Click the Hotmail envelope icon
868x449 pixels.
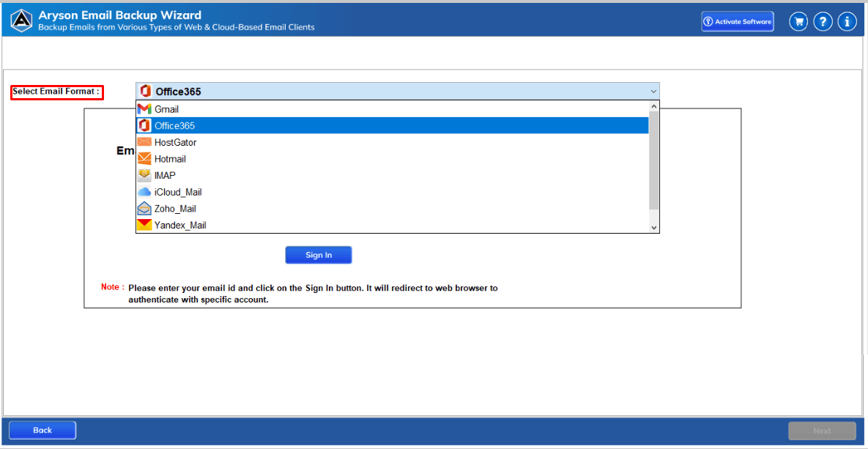(144, 159)
